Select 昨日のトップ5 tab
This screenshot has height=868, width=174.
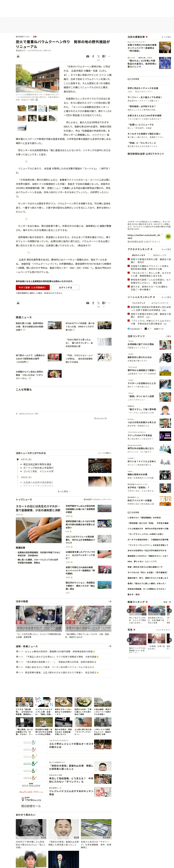160,255
